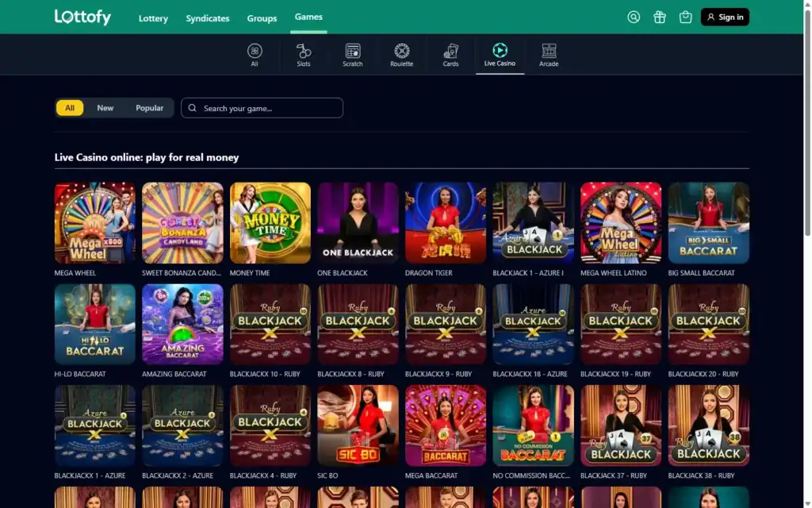Open the Dragon Tiger game thumbnail
Viewport: 812px width, 508px height.
click(446, 223)
